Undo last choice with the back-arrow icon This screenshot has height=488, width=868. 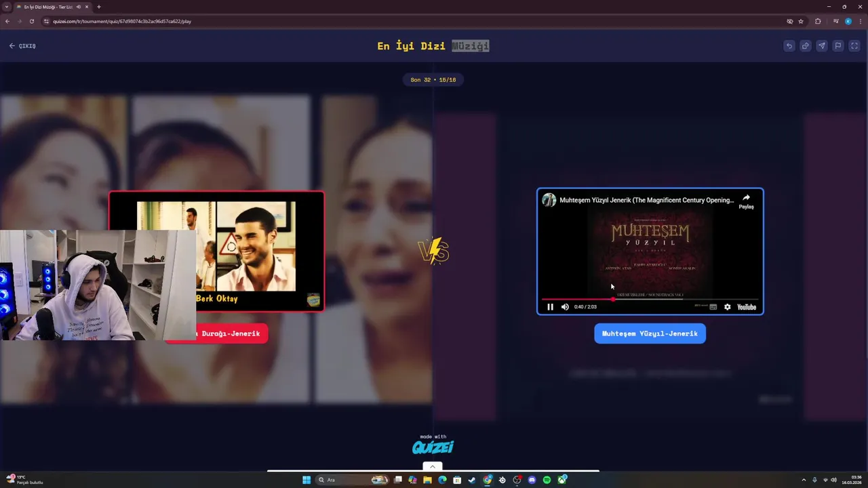[x=789, y=46]
